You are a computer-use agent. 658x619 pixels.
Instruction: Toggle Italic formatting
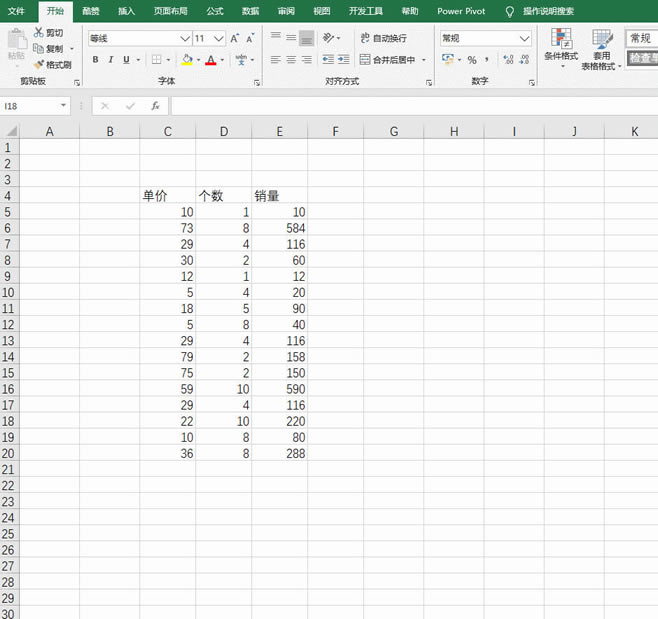pos(111,60)
